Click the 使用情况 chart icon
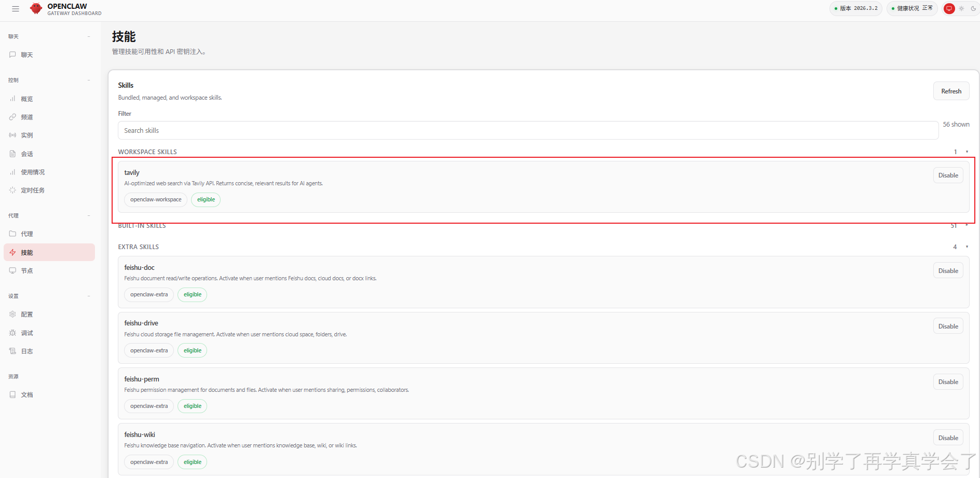 [x=12, y=172]
